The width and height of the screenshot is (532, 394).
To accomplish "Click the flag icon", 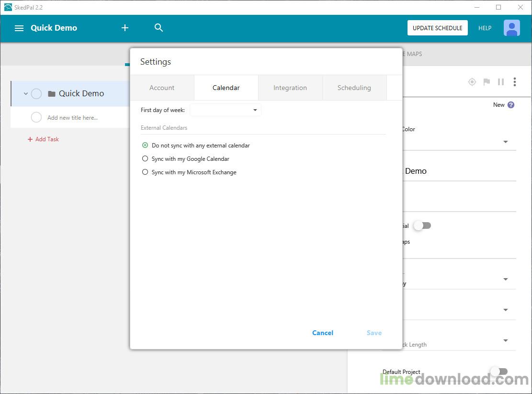I will [487, 82].
